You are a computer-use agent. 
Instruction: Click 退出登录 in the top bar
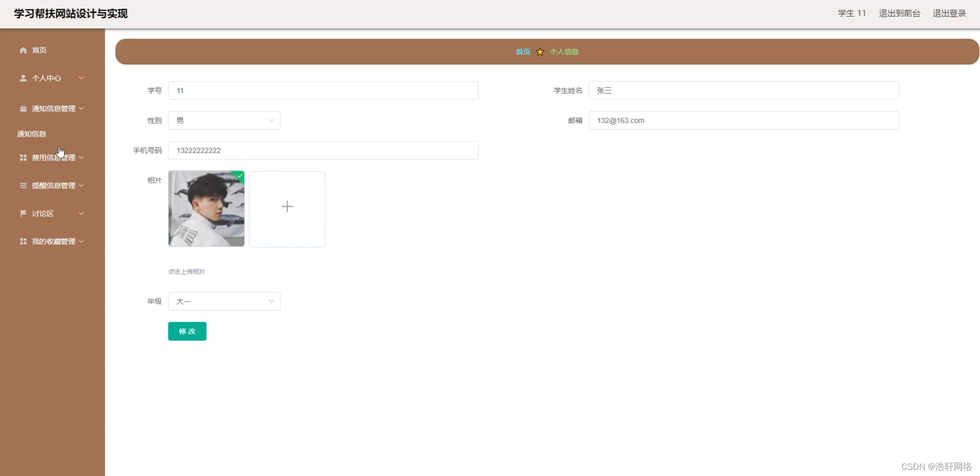tap(949, 13)
